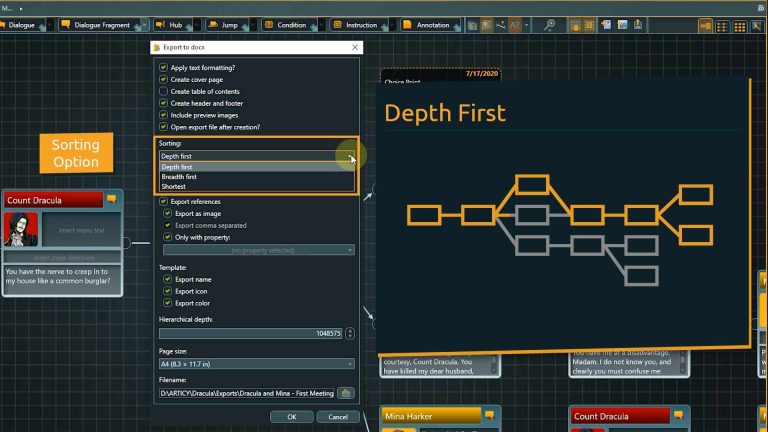768x432 pixels.
Task: Click the icon in the top-right corner
Action: pyautogui.click(x=761, y=8)
